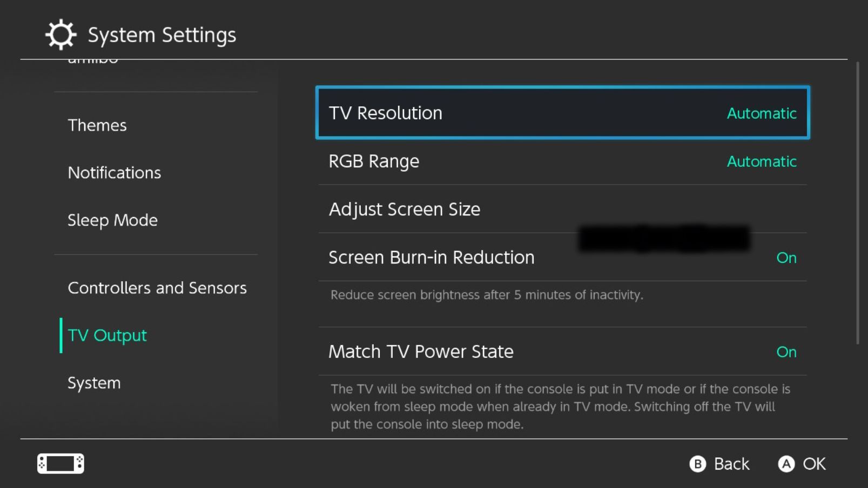The image size is (868, 488).
Task: Toggle Screen Burn-in Reduction On setting
Action: point(786,258)
